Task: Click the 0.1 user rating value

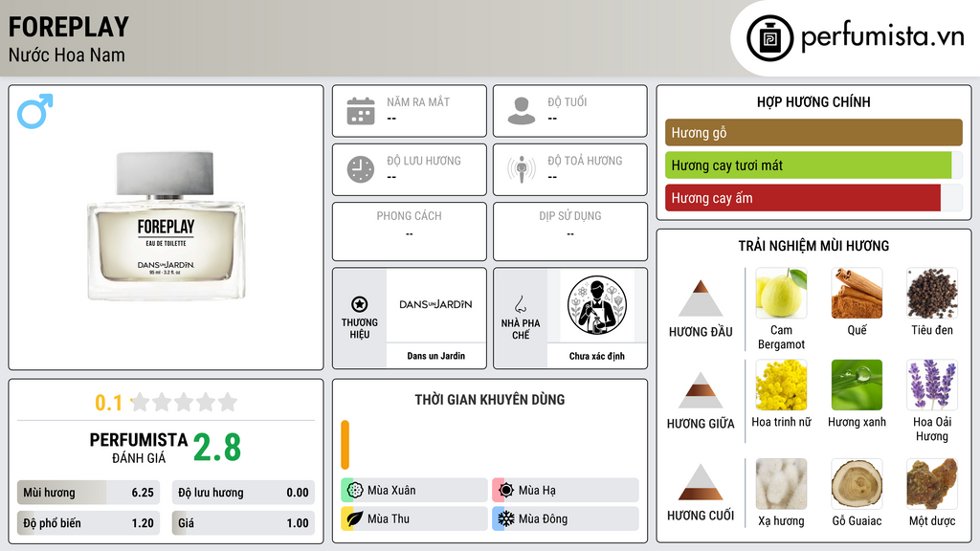Action: (109, 403)
